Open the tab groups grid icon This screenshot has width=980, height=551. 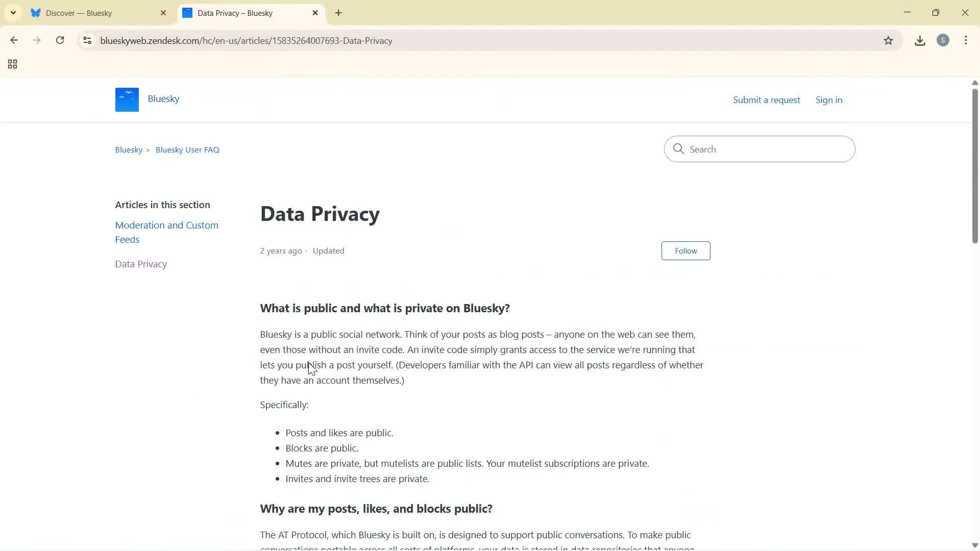click(x=12, y=64)
